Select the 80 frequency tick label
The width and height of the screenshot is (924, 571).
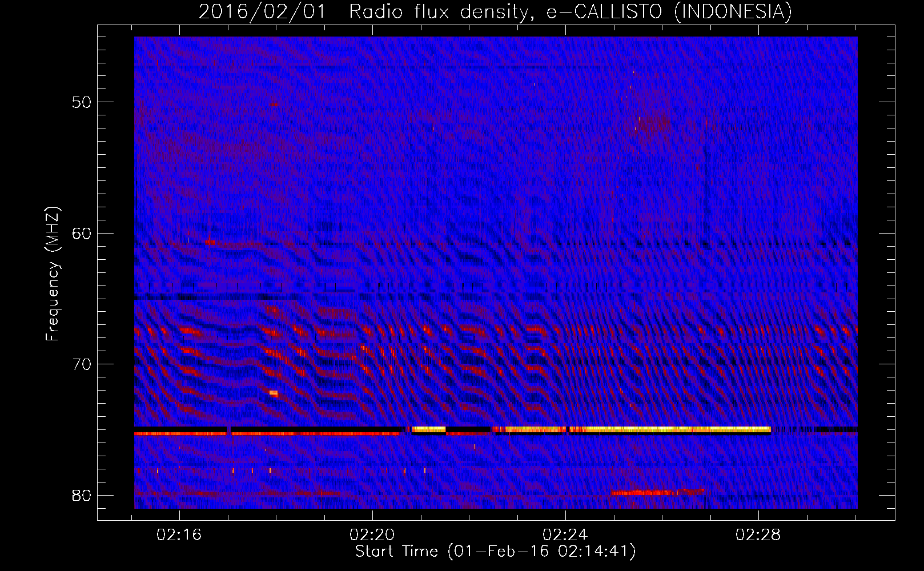pos(82,495)
